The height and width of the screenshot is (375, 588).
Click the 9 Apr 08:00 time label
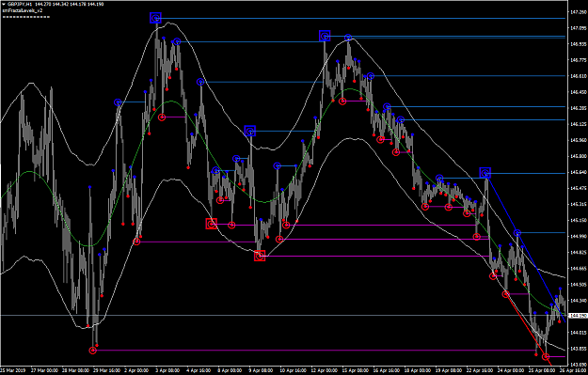click(x=261, y=370)
